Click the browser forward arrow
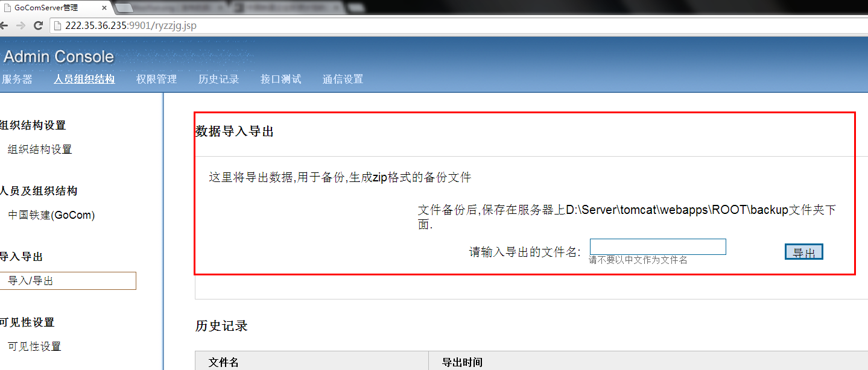The width and height of the screenshot is (868, 370). pos(21,26)
